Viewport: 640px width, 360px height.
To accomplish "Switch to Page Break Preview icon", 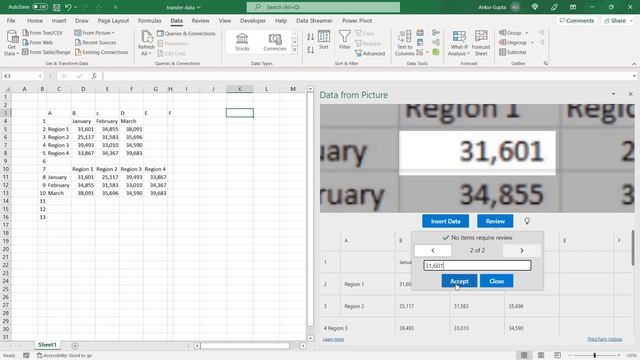I will click(x=557, y=355).
